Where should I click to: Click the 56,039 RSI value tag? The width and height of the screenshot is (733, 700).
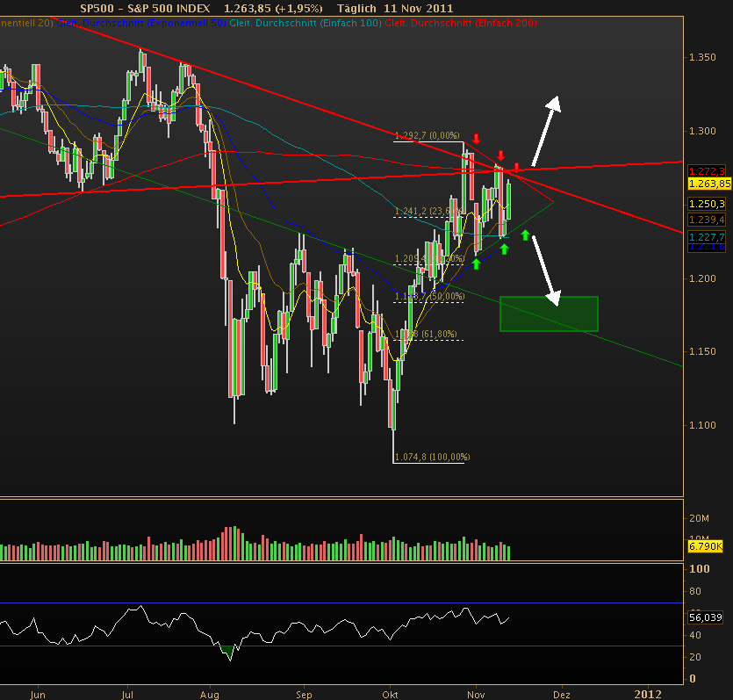click(706, 617)
